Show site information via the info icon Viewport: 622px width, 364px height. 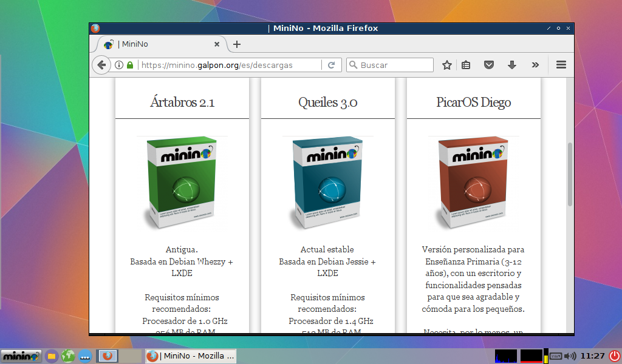pos(119,65)
